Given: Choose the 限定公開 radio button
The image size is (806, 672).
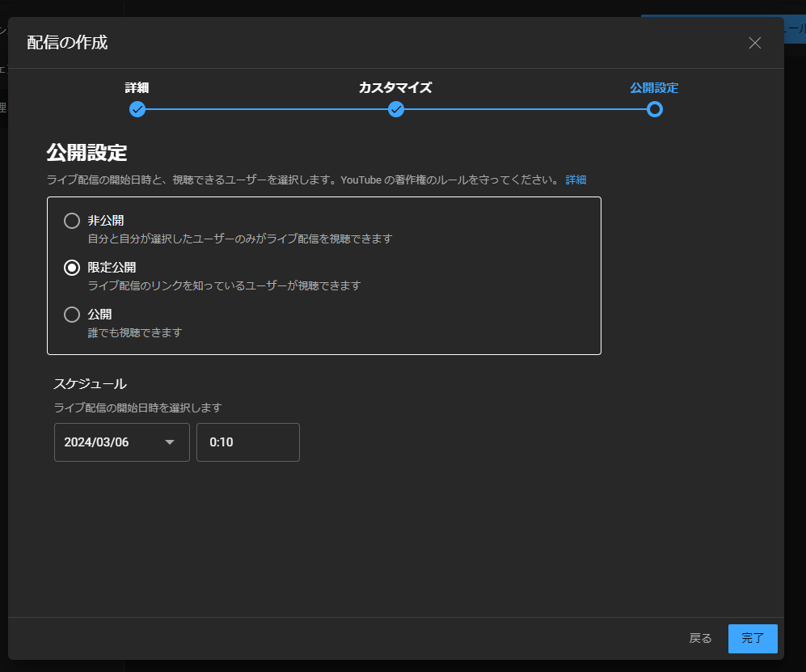Looking at the screenshot, I should 72,268.
